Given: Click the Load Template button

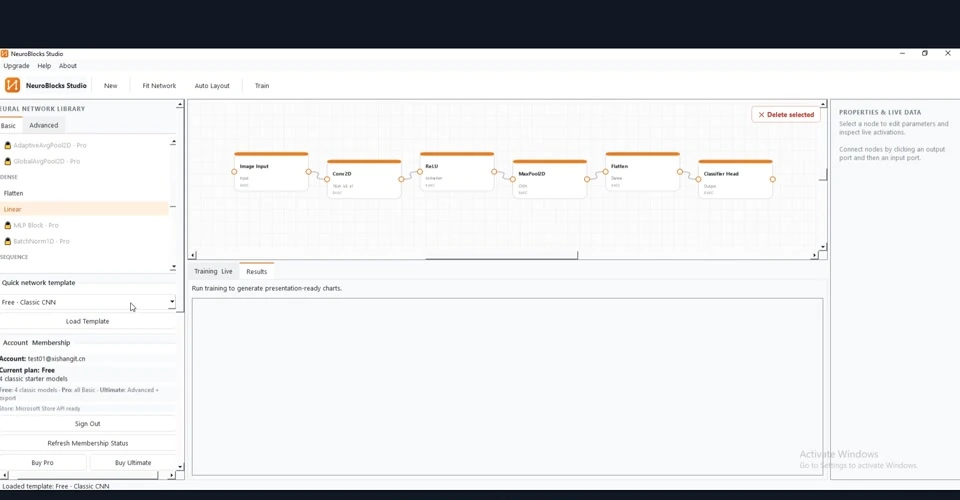Looking at the screenshot, I should 88,321.
